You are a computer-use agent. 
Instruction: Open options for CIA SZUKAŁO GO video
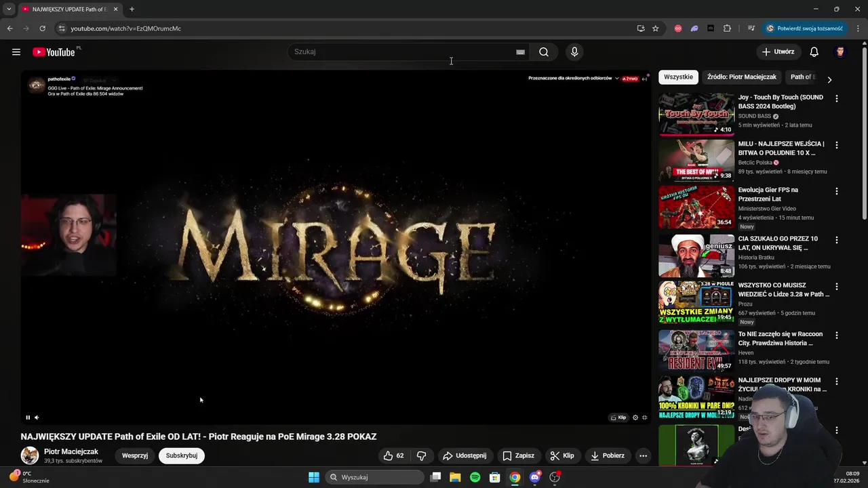[836, 240]
